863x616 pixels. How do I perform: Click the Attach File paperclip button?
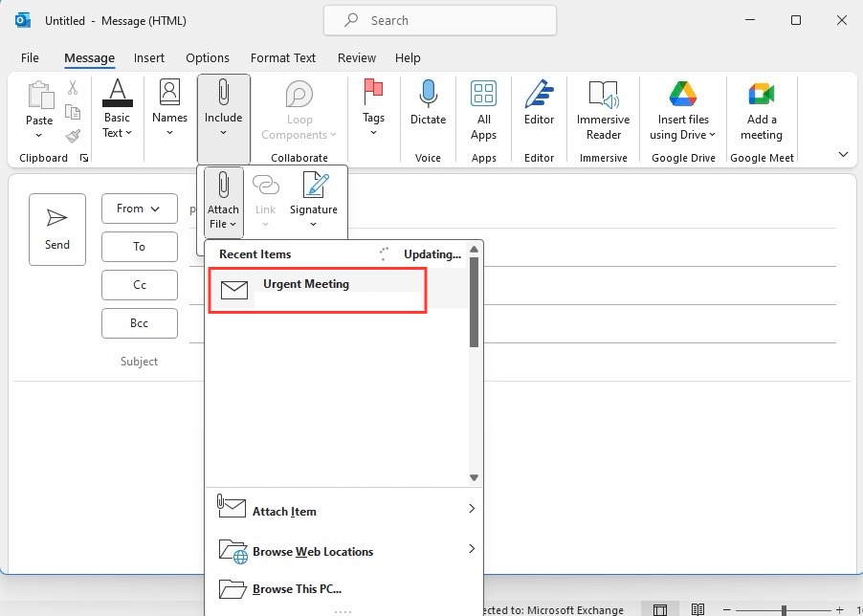click(223, 201)
